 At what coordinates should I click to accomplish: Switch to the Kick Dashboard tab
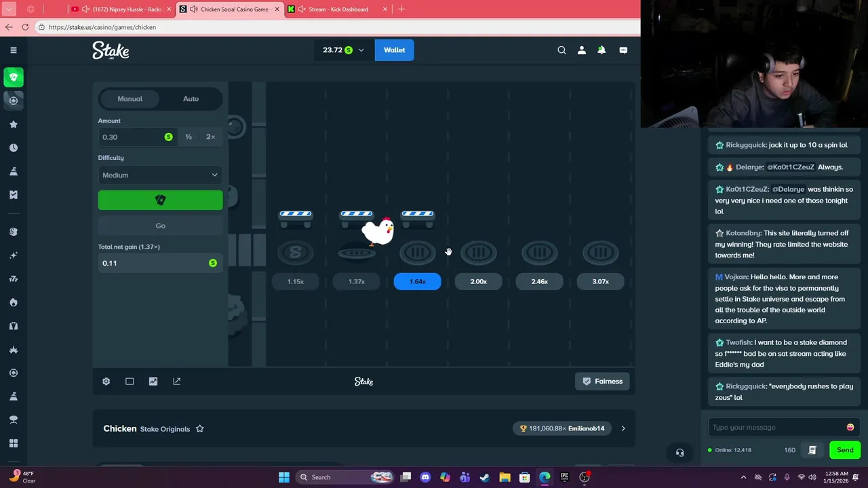tap(338, 9)
